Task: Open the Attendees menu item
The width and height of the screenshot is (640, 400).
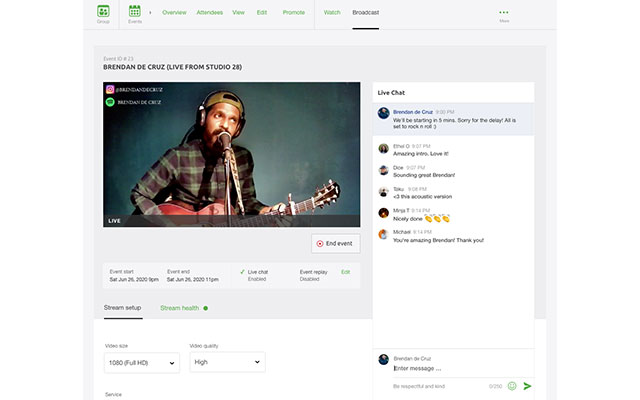Action: 210,13
